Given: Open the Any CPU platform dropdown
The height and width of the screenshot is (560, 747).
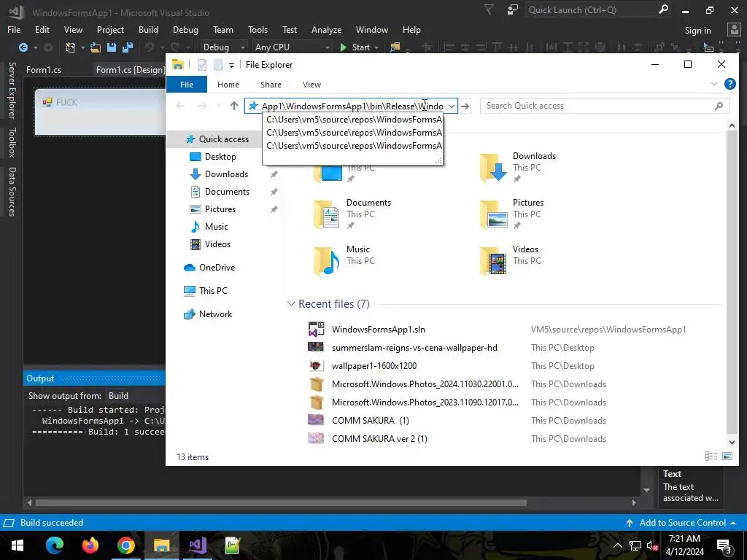Looking at the screenshot, I should point(291,47).
